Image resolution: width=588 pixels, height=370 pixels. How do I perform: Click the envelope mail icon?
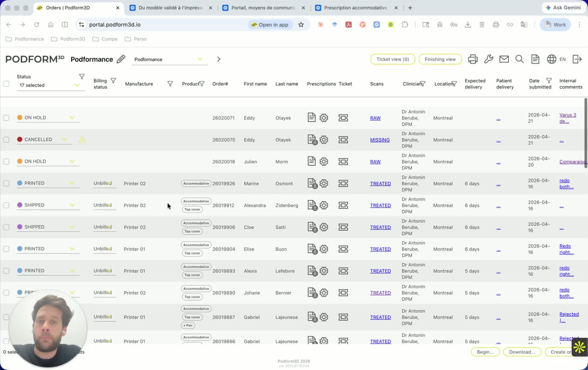point(504,59)
